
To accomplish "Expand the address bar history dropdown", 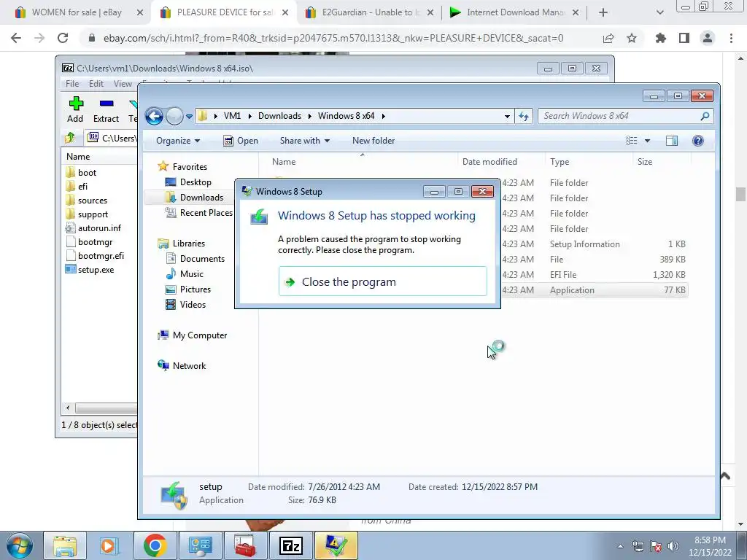I will [507, 116].
